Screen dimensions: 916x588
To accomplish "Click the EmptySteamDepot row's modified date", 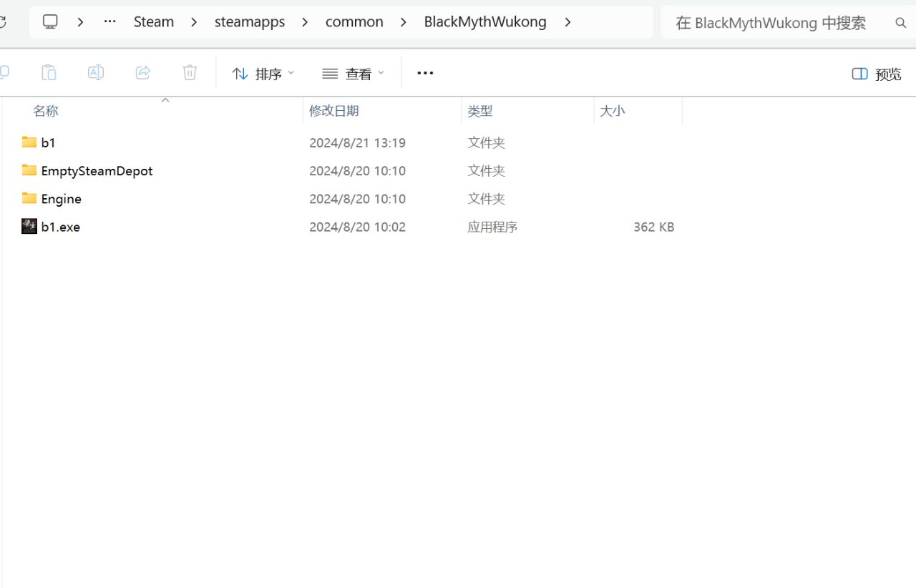I will [x=357, y=171].
